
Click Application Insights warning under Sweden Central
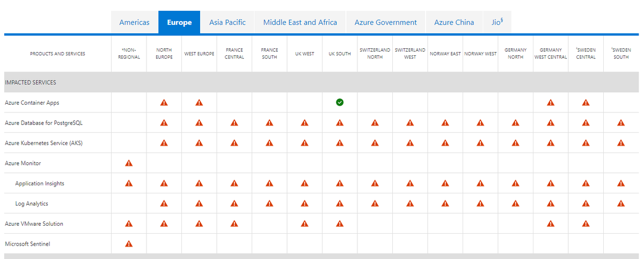[586, 183]
